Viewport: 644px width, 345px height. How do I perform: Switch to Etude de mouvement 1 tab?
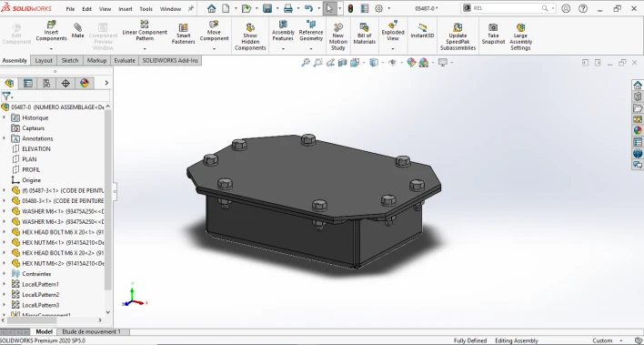(x=91, y=331)
